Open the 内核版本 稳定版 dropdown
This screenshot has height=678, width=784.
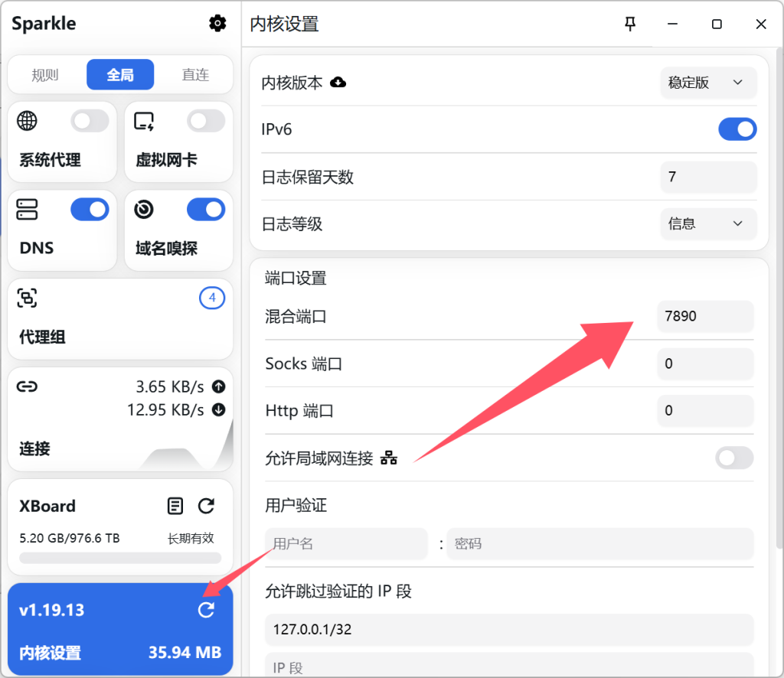point(708,83)
